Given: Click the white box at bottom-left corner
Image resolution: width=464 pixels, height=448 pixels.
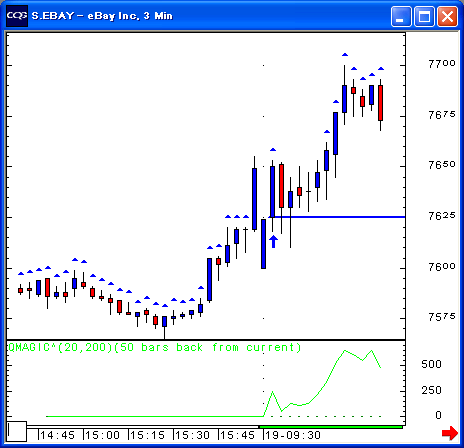Looking at the screenshot, I should tap(17, 431).
